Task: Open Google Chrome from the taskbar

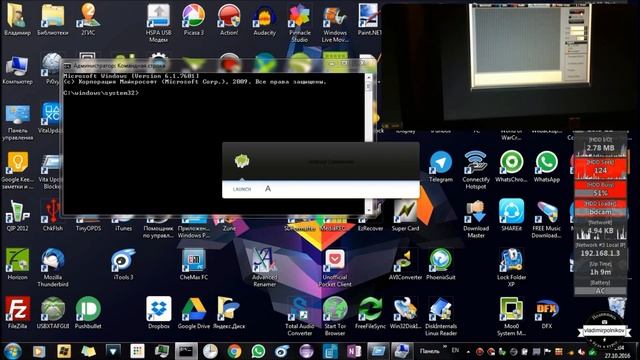Action: click(234, 351)
